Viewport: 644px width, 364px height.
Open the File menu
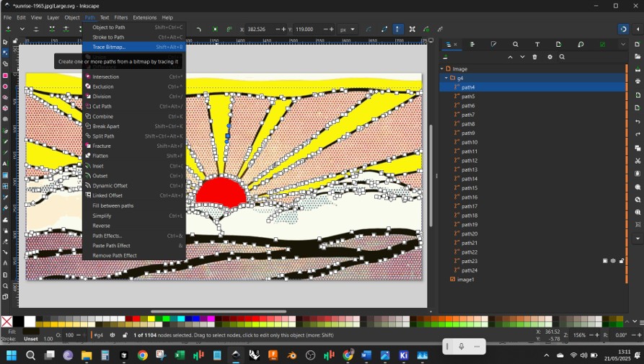tap(7, 17)
